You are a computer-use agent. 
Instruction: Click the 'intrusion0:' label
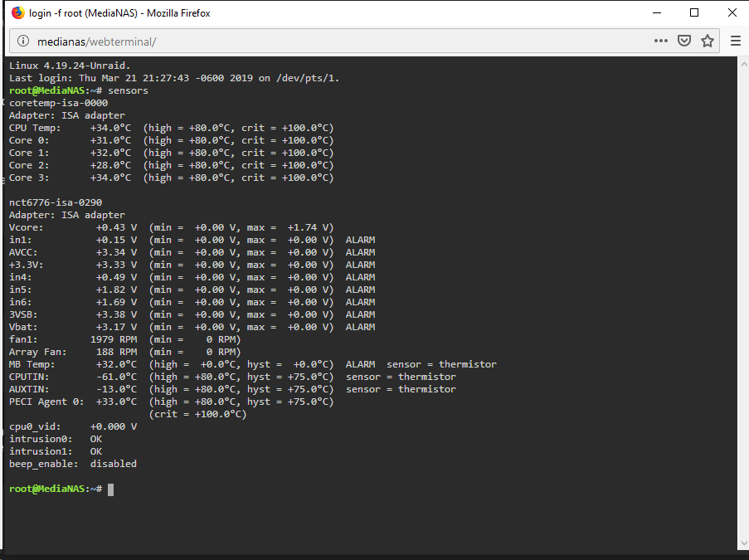pyautogui.click(x=41, y=439)
